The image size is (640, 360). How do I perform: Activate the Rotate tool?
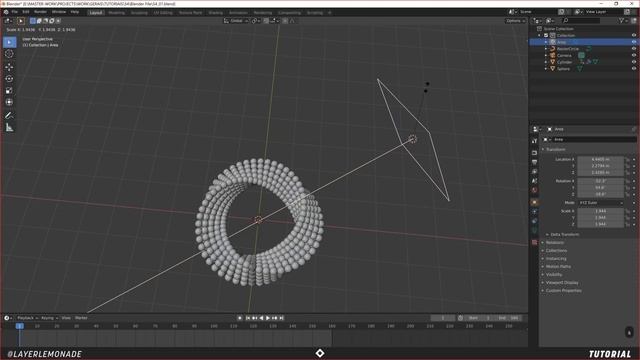(x=9, y=79)
